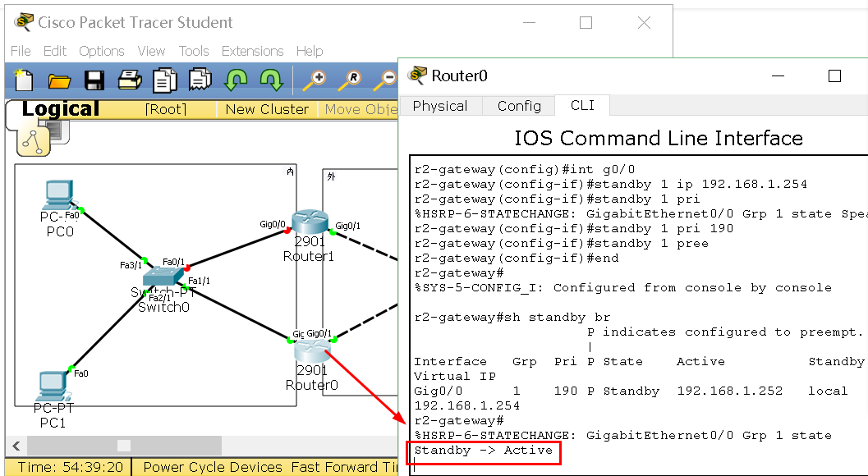Open the Help menu
The width and height of the screenshot is (868, 476).
tap(310, 51)
